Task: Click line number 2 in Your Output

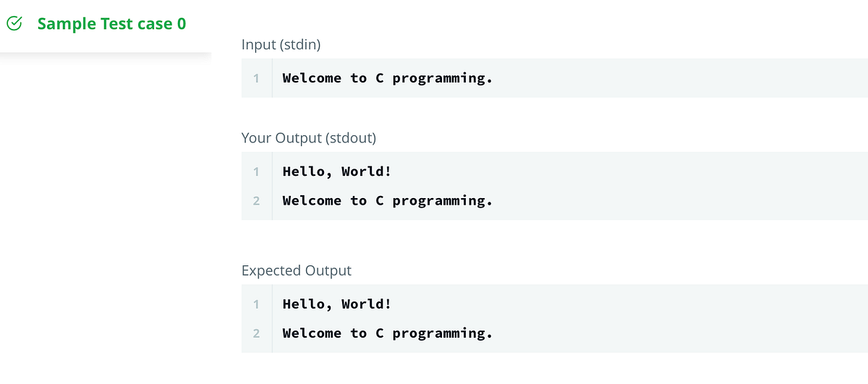Action: coord(256,200)
